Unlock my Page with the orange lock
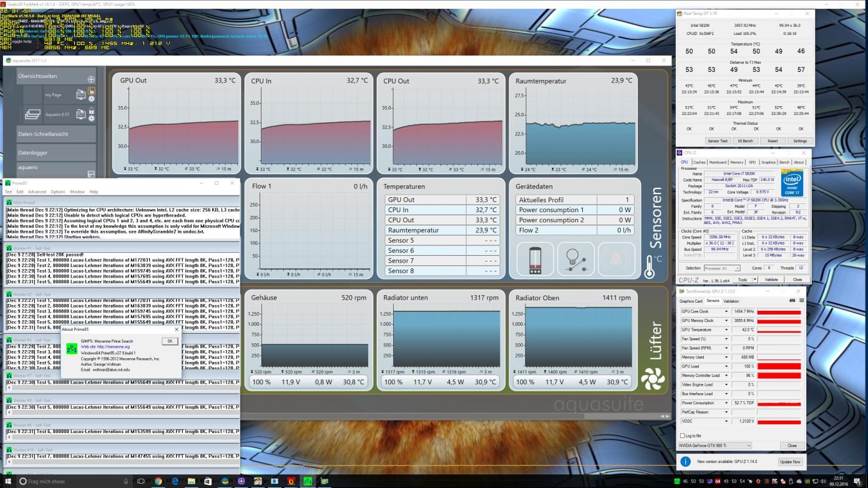This screenshot has width=868, height=488. (92, 90)
